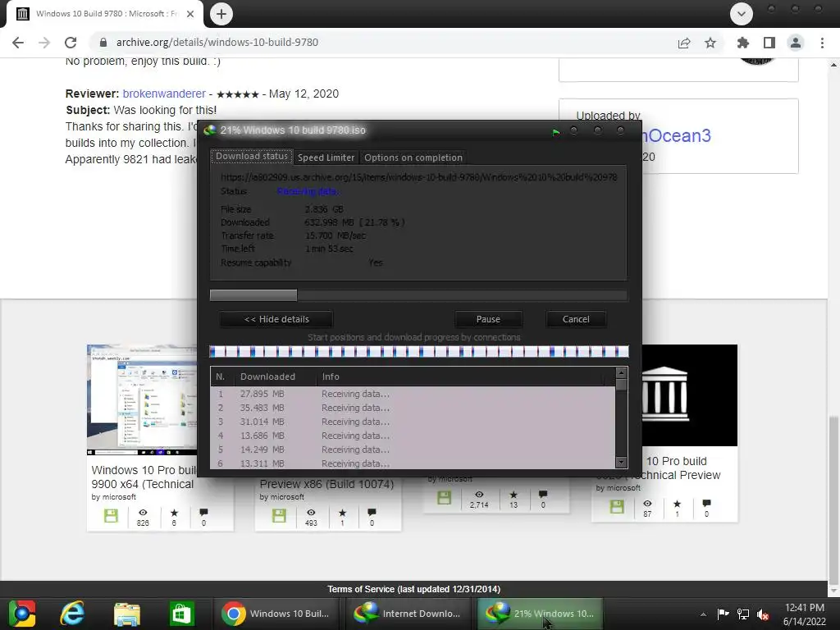Cancel the ISO download
The width and height of the screenshot is (840, 630).
pos(576,319)
